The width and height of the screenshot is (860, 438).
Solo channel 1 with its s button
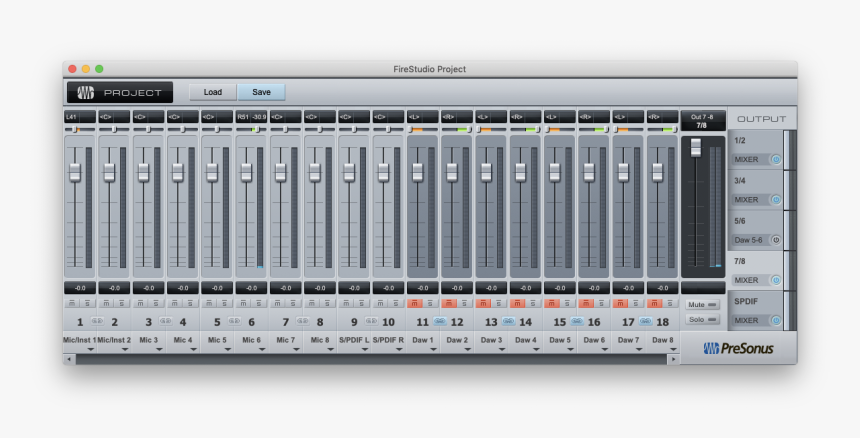tap(87, 303)
